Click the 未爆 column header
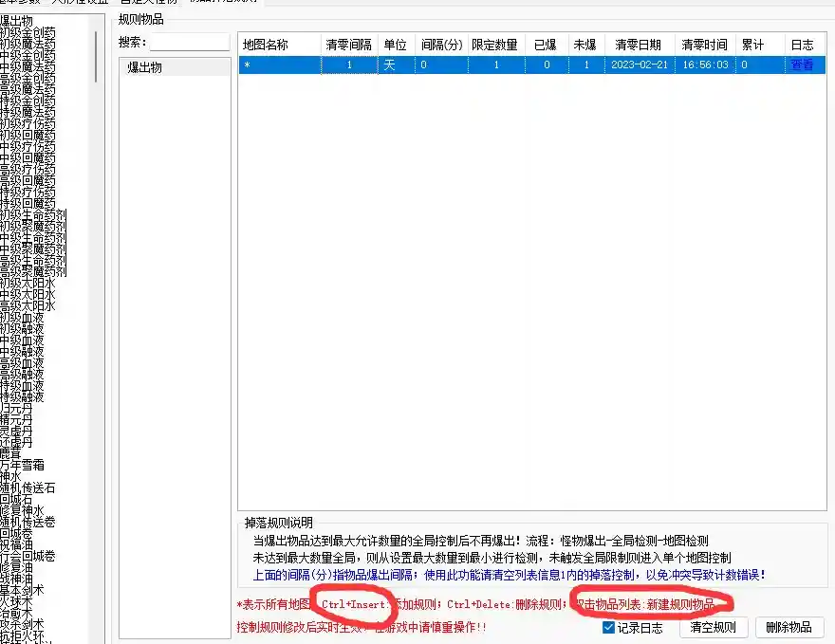This screenshot has height=644, width=835. click(x=586, y=45)
